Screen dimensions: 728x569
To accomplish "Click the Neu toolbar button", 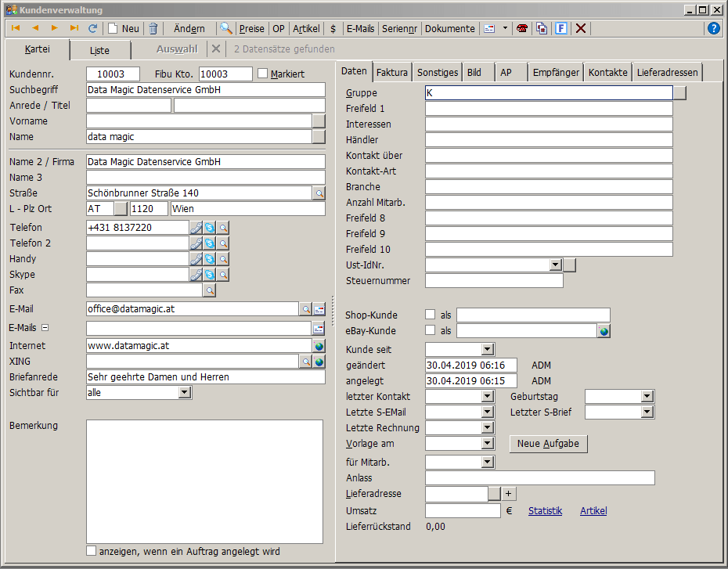I will [x=124, y=29].
